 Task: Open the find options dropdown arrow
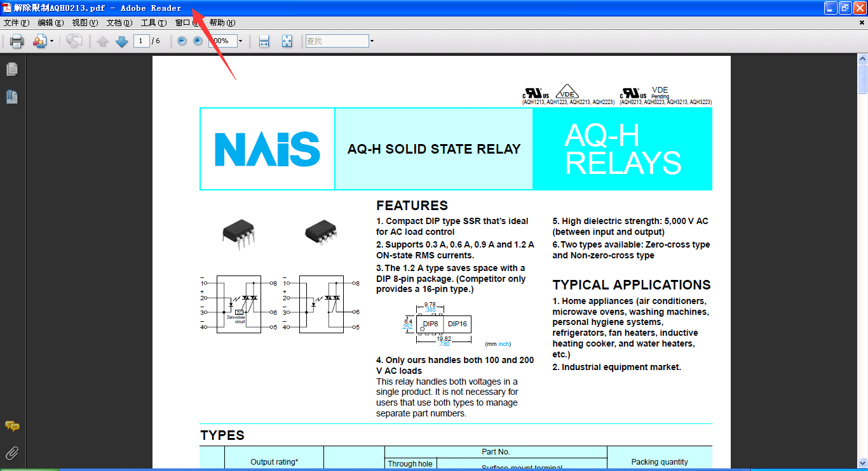(372, 41)
